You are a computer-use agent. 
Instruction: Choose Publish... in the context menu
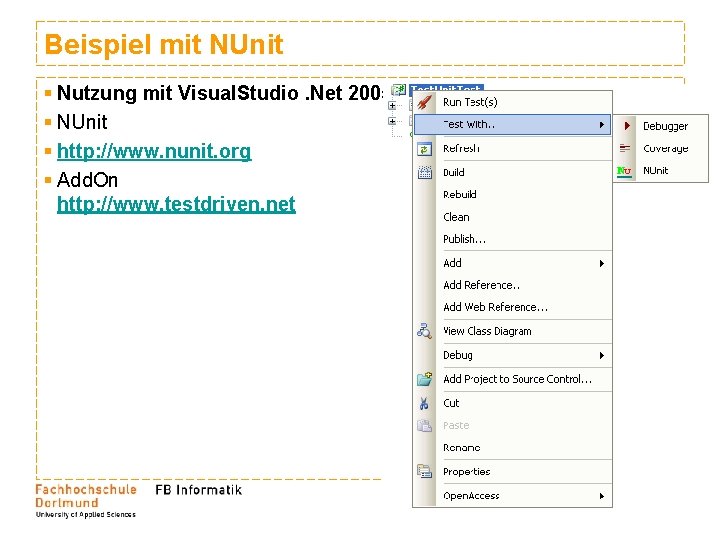tap(512, 239)
